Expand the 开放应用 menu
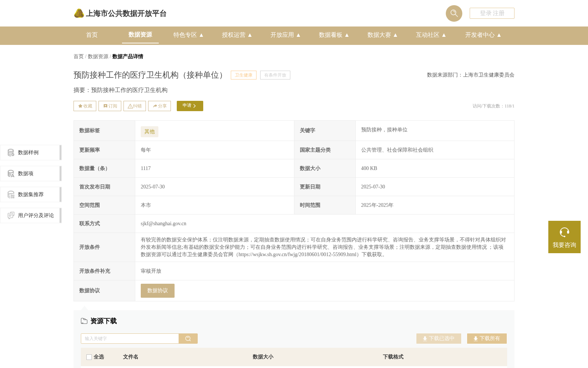588x368 pixels. point(285,35)
